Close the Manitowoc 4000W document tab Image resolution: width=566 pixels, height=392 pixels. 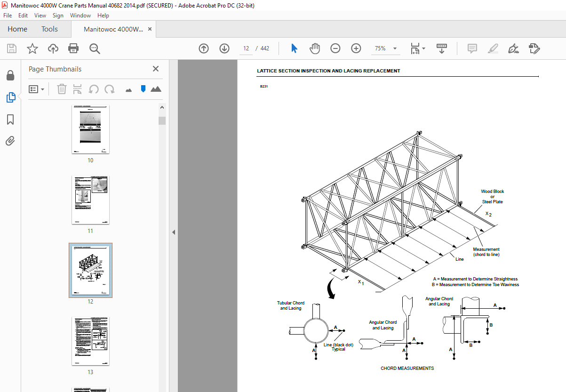150,29
